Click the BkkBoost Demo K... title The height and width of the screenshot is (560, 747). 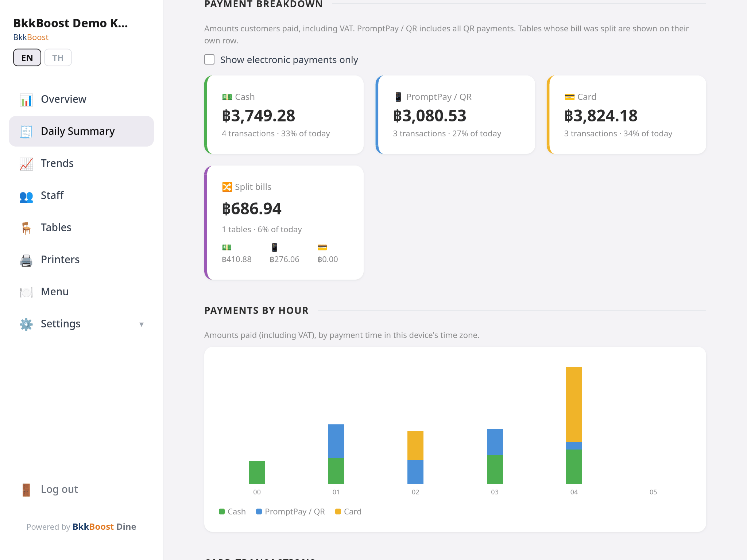tap(70, 23)
